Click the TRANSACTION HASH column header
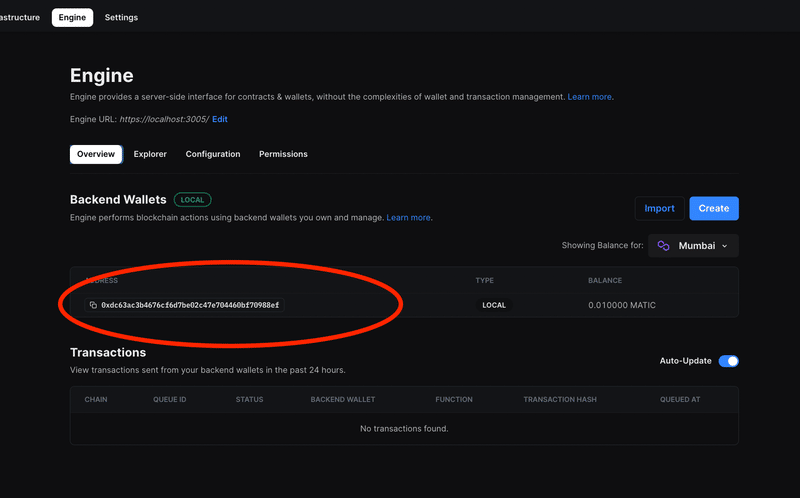This screenshot has height=498, width=800. tap(560, 400)
